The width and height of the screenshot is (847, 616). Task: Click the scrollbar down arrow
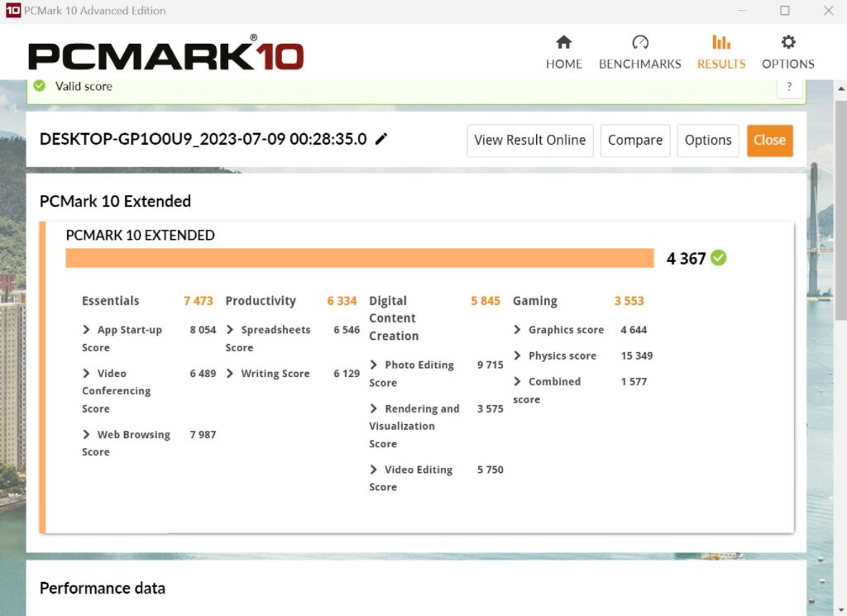click(841, 610)
